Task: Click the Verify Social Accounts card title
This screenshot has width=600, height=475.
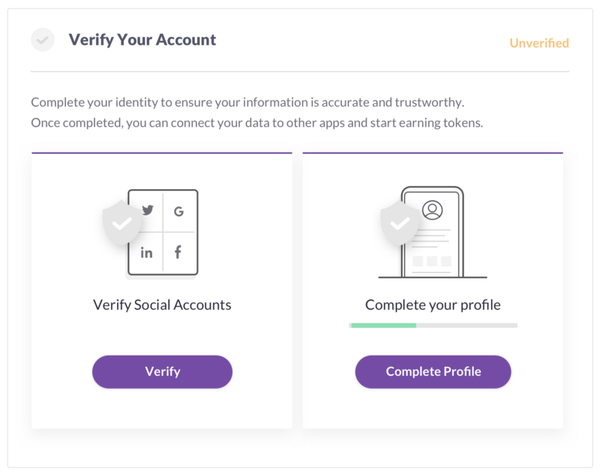Action: click(x=162, y=304)
